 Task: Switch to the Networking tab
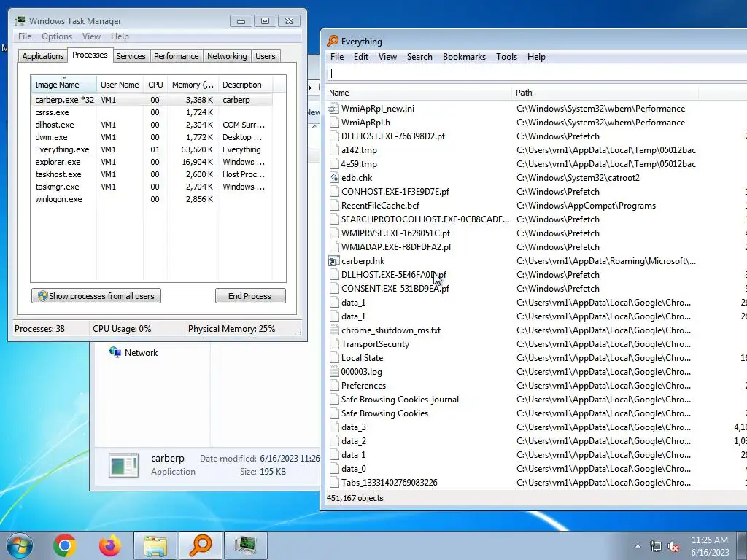point(227,56)
